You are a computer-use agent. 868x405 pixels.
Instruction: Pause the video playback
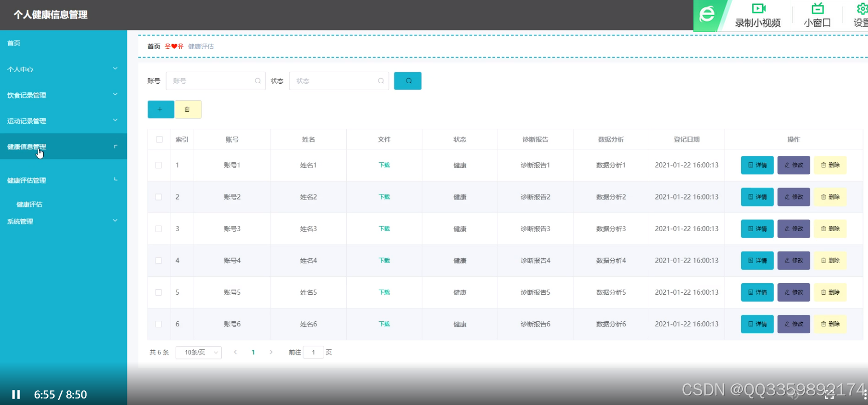point(16,394)
